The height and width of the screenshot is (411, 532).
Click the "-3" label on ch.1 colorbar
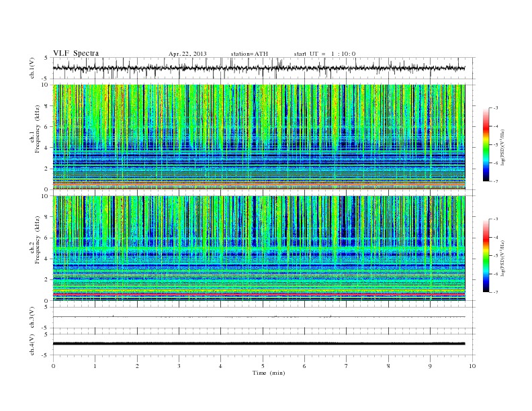click(x=496, y=108)
